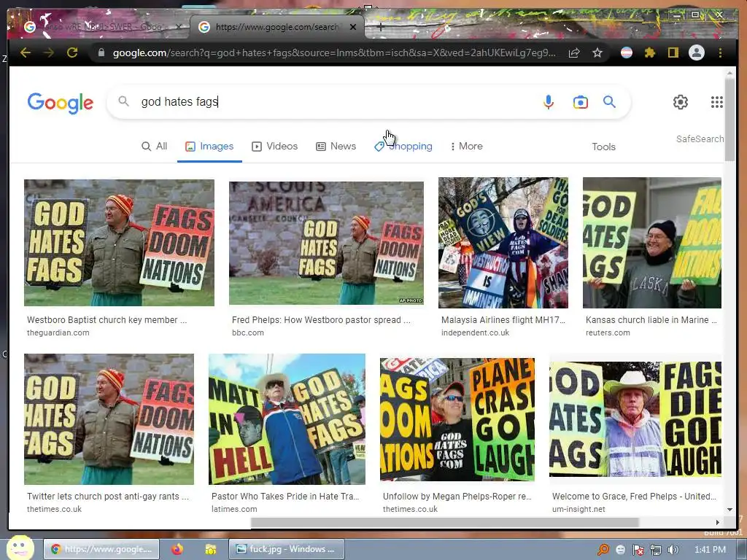Click the padlock site info icon
Image resolution: width=747 pixels, height=560 pixels.
click(x=101, y=52)
